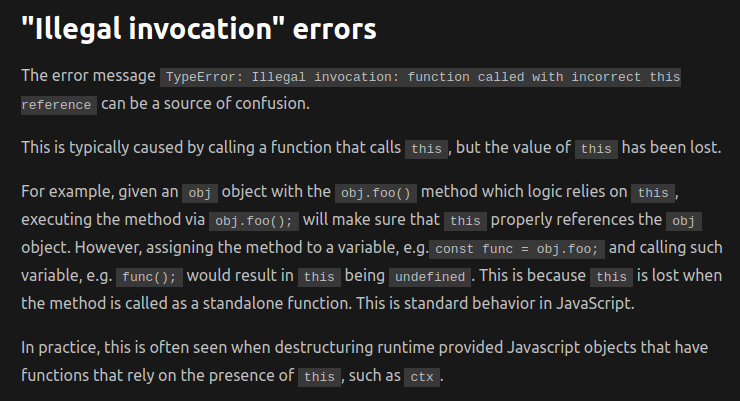Viewport: 740px width, 401px height.
Task: Click the "ctx" inline code
Action: (422, 377)
